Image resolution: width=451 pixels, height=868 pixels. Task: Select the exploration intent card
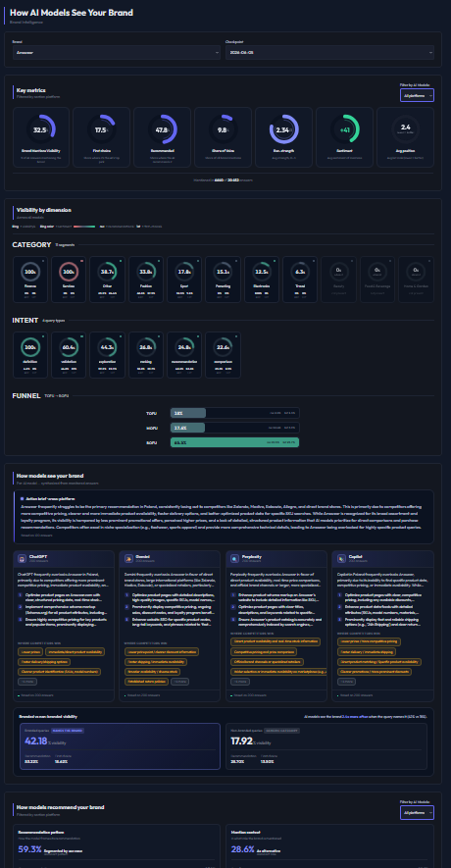click(x=107, y=355)
